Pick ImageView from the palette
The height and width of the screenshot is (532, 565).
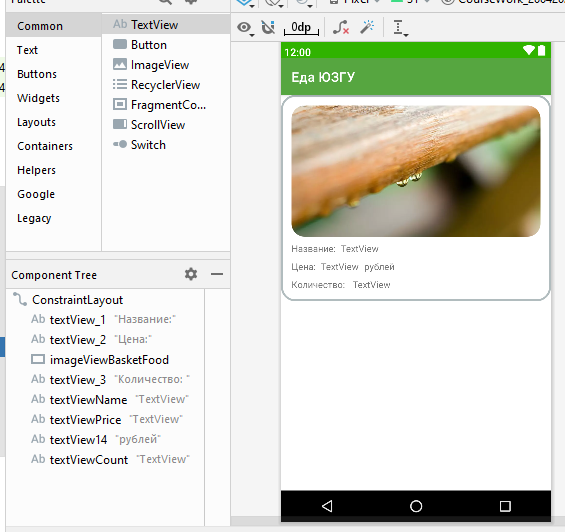[166, 65]
